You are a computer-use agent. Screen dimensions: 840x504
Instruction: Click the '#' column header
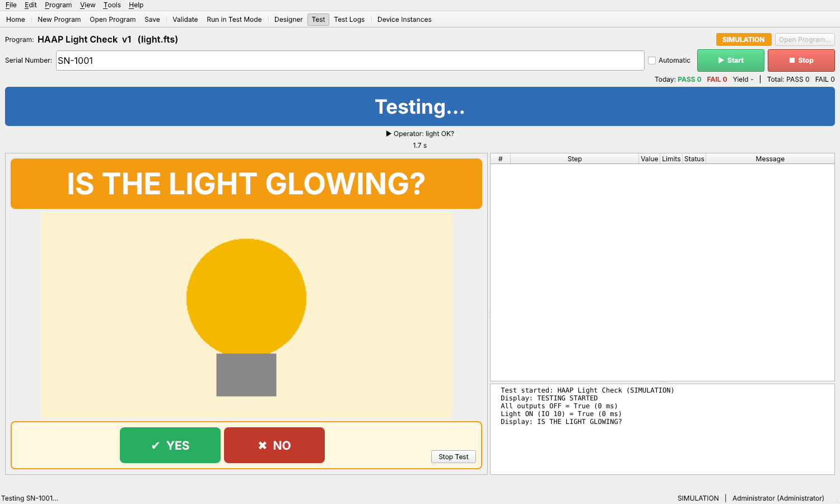point(501,159)
